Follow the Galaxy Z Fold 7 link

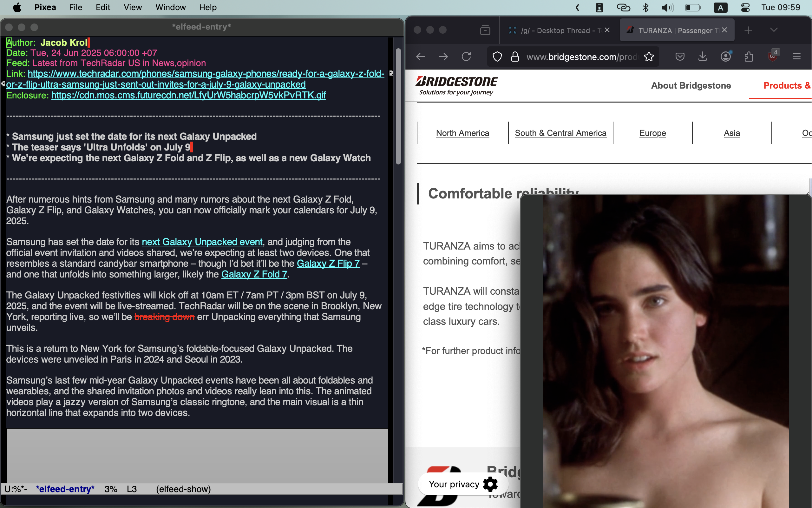pos(254,274)
